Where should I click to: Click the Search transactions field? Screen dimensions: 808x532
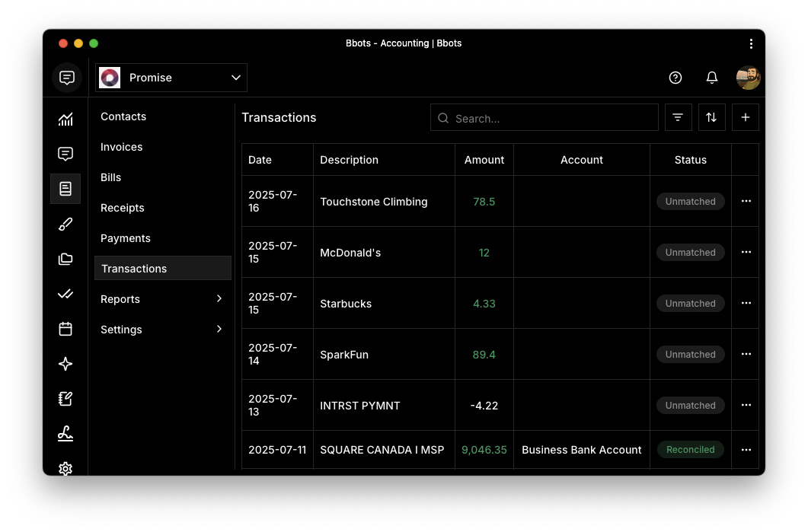pos(545,118)
